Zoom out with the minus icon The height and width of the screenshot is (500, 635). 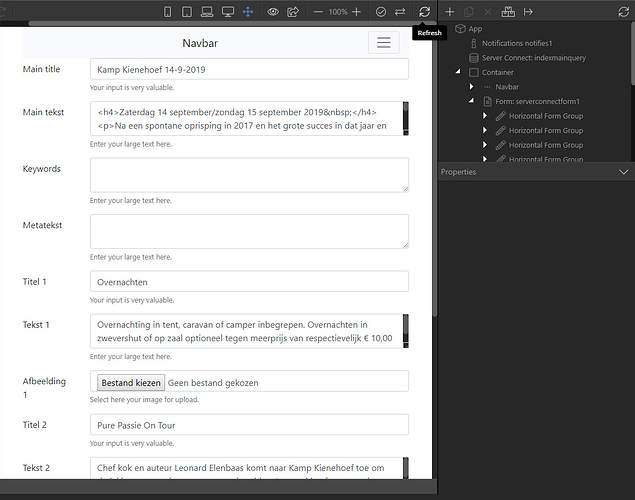pos(318,12)
